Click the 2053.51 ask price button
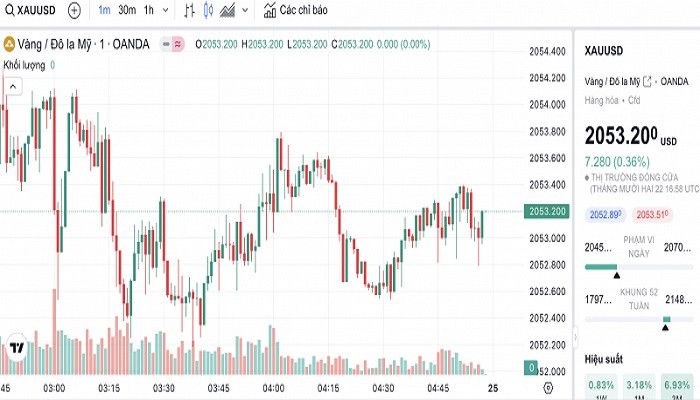 pyautogui.click(x=651, y=214)
